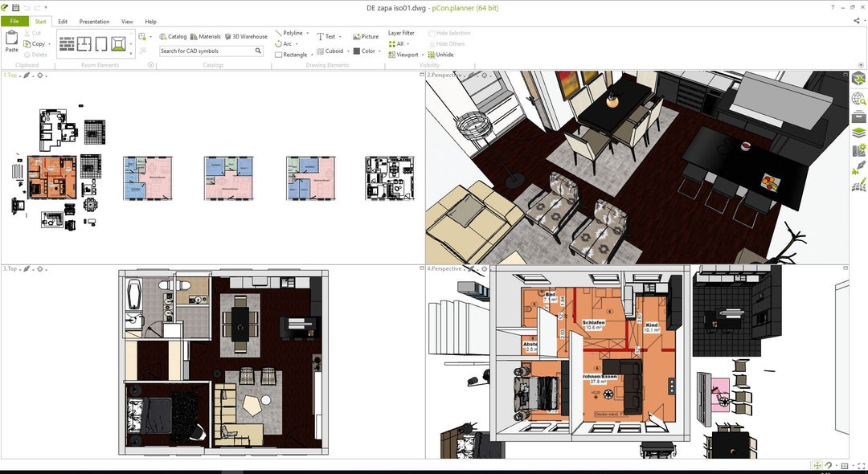Open the globe search in the right sidebar
Screen dimensions: 868x474
click(x=859, y=97)
